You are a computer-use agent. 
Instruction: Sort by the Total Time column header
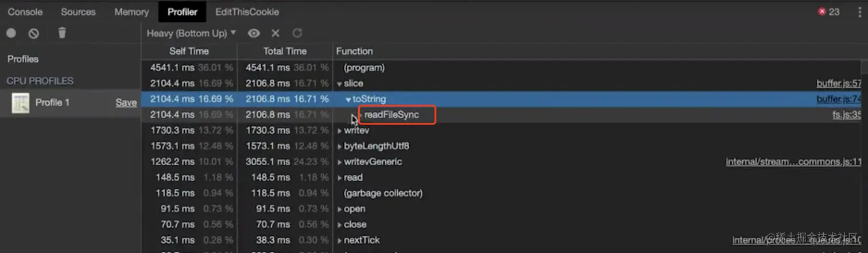tap(285, 51)
